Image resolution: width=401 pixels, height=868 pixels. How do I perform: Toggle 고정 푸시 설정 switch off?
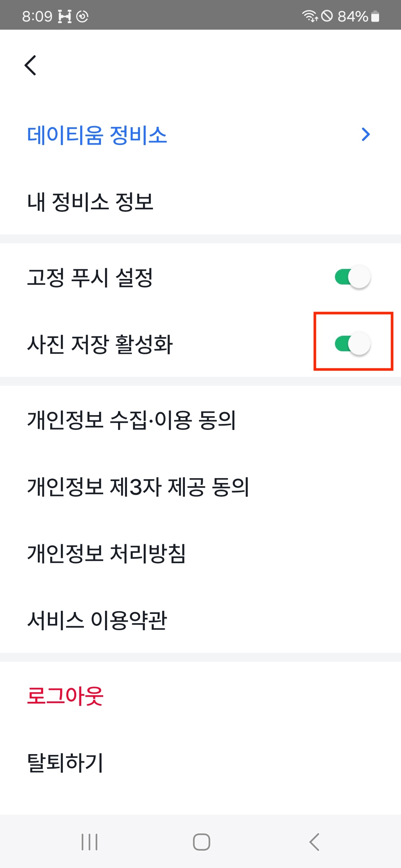pyautogui.click(x=352, y=277)
